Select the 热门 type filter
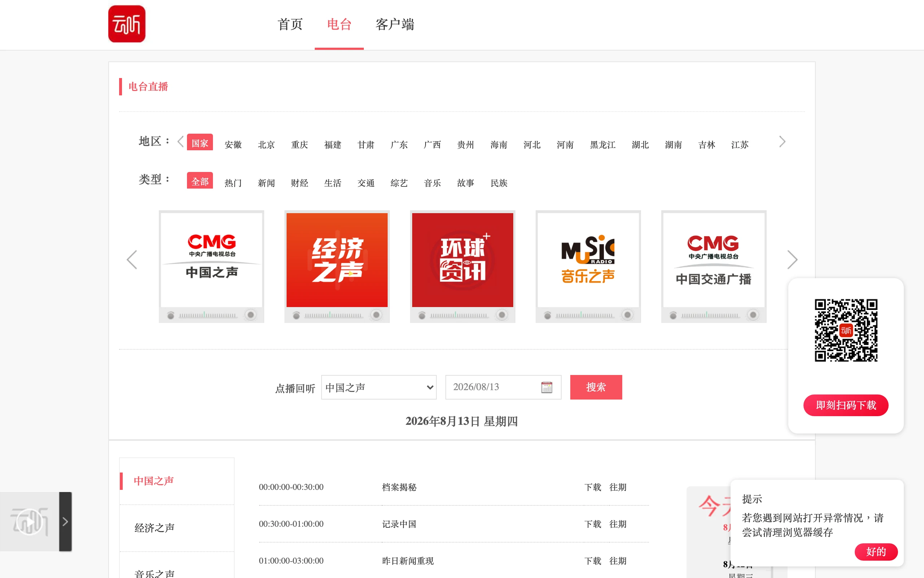Image resolution: width=924 pixels, height=578 pixels. [233, 183]
